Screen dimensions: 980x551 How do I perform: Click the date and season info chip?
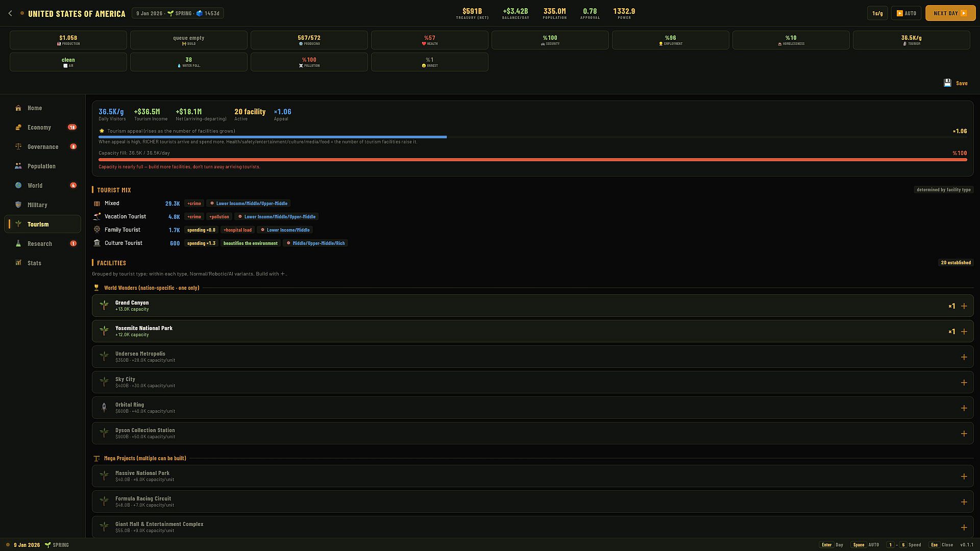pos(178,13)
